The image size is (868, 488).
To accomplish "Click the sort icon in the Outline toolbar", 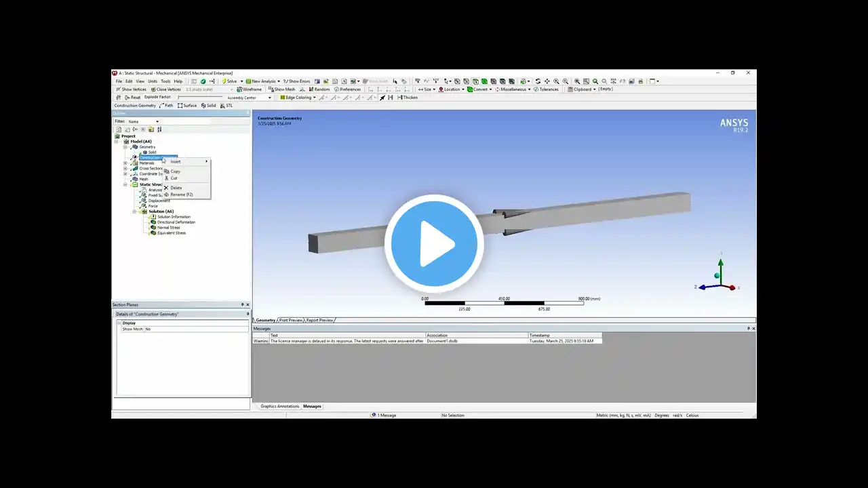I will tap(159, 129).
